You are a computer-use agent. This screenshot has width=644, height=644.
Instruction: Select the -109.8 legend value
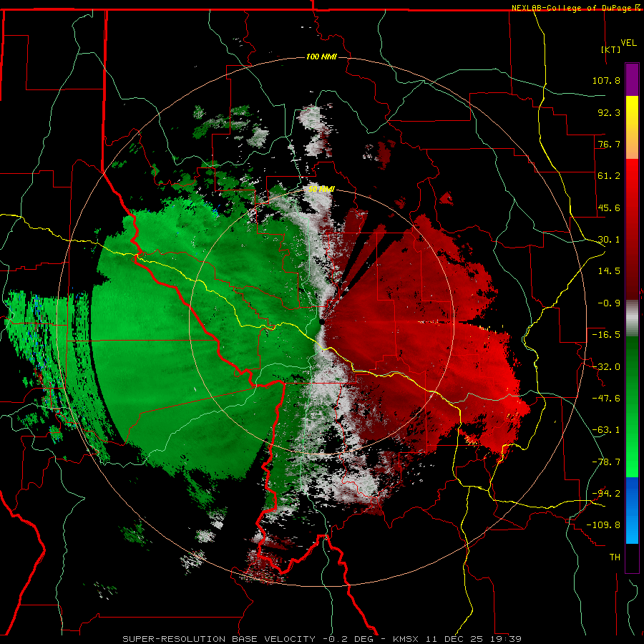(603, 525)
